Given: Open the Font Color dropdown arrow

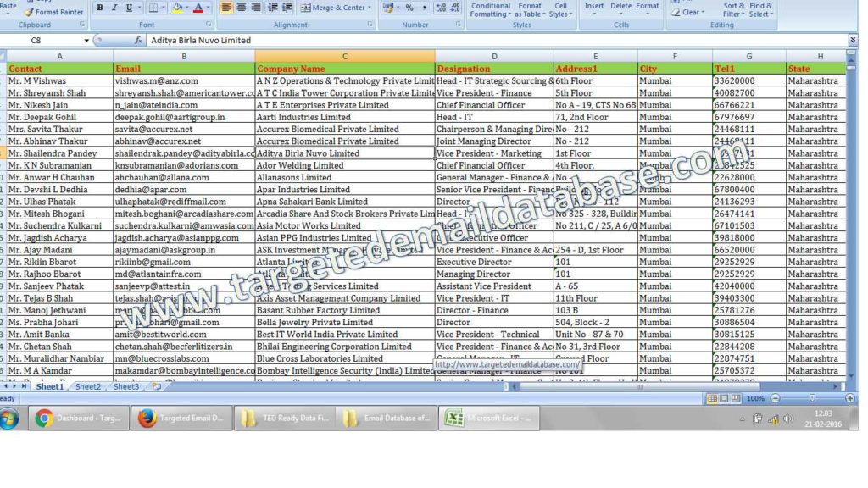Looking at the screenshot, I should pos(209,8).
